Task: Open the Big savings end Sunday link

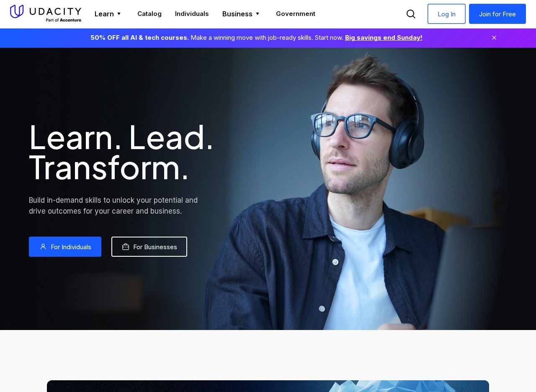Action: [383, 38]
